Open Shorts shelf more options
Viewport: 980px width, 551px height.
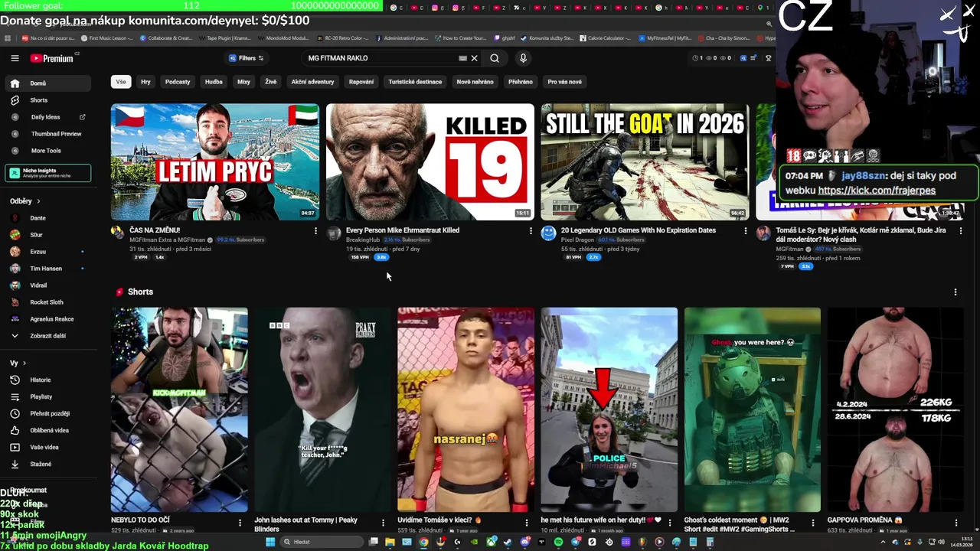[x=955, y=292]
